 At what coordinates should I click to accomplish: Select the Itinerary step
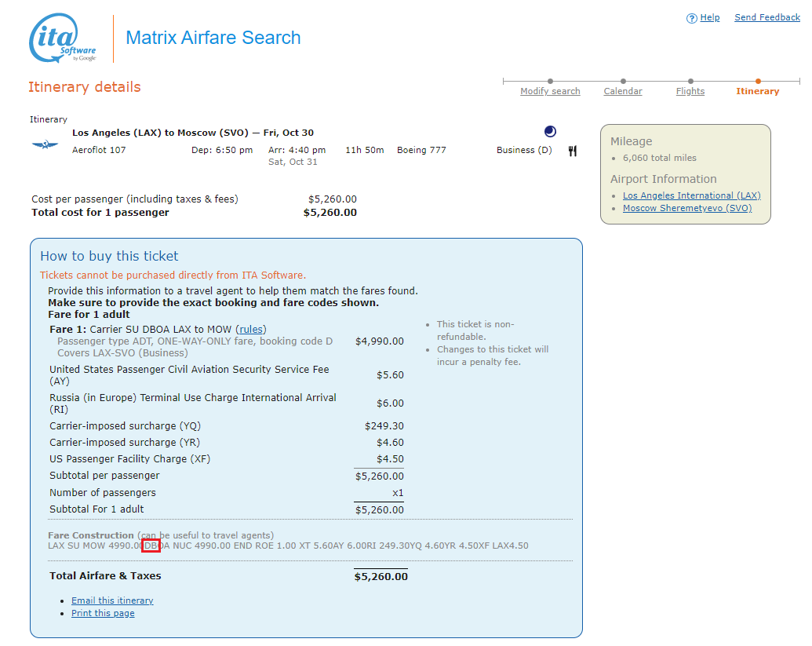pos(757,91)
